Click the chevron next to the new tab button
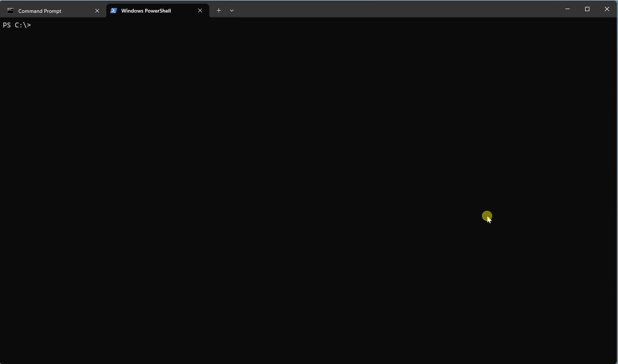The height and width of the screenshot is (364, 618). pos(232,11)
